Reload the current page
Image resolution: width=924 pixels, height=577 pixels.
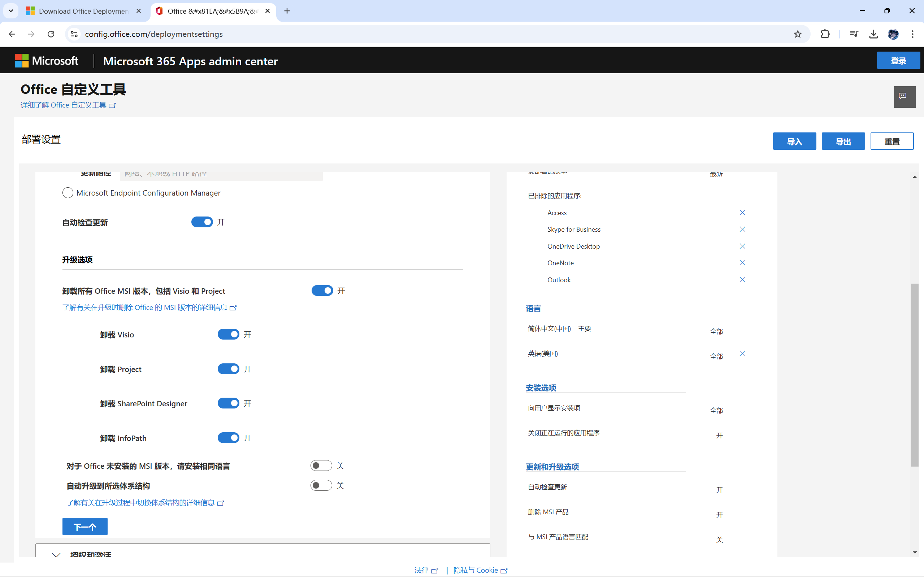pyautogui.click(x=51, y=34)
